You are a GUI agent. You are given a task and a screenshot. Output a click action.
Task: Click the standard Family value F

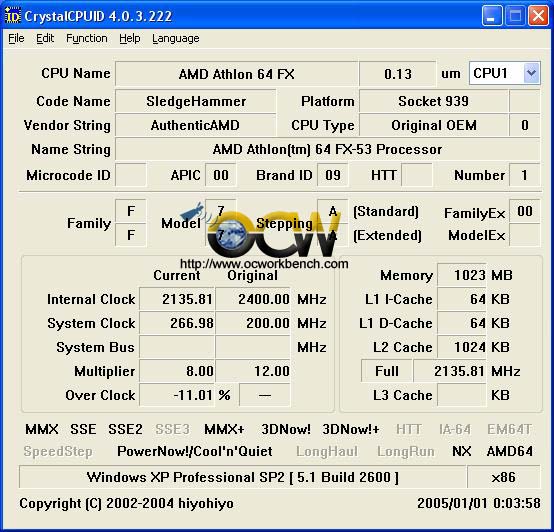[x=131, y=211]
